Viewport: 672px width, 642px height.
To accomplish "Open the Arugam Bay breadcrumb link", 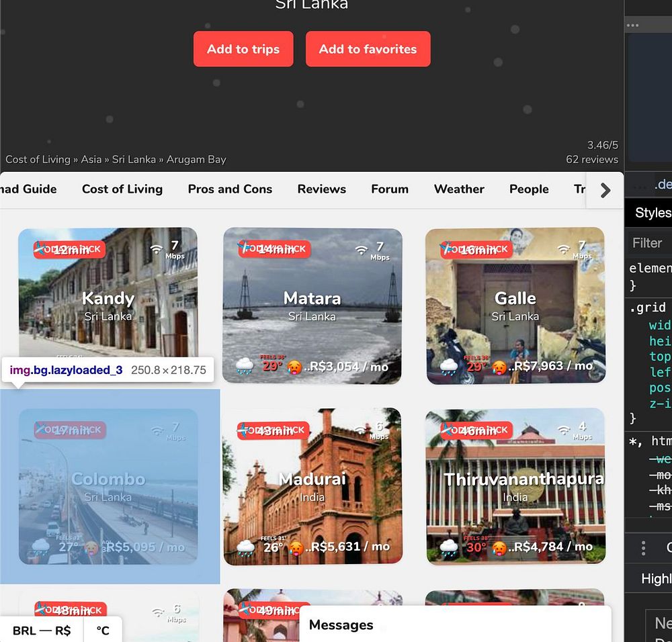I will tap(196, 159).
